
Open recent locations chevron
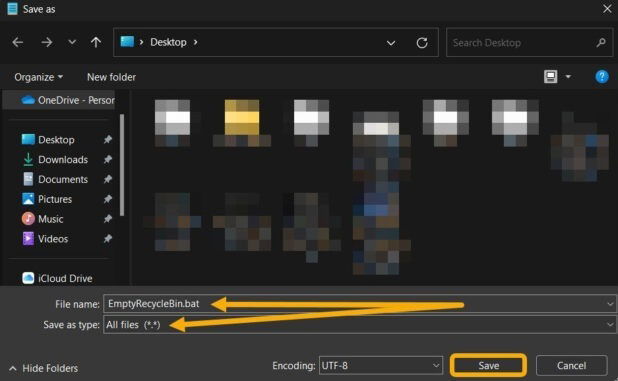(72, 41)
